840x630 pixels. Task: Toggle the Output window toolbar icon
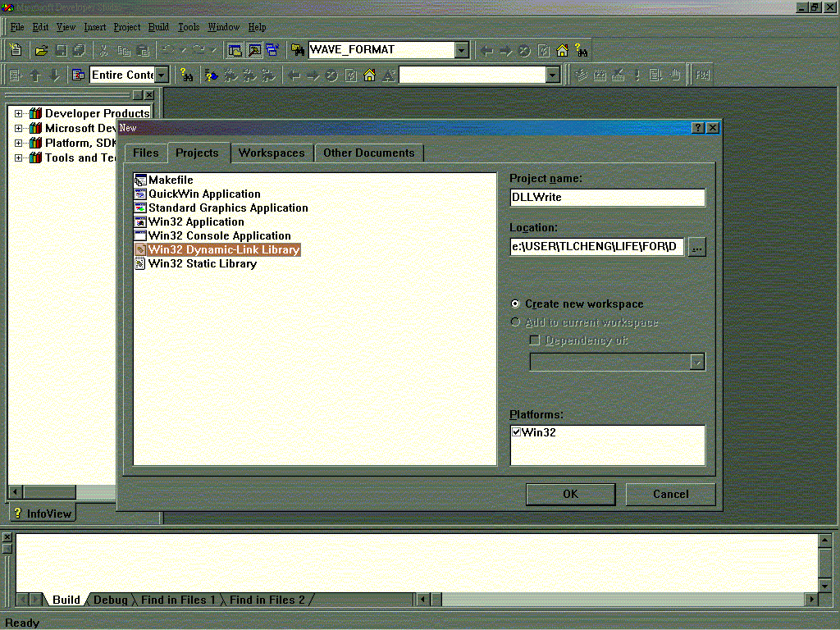(x=254, y=50)
